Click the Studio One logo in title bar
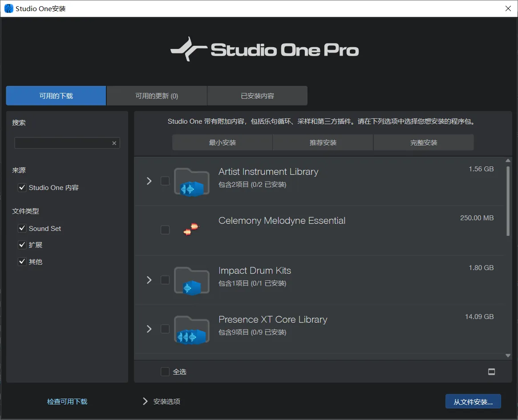 pos(8,8)
